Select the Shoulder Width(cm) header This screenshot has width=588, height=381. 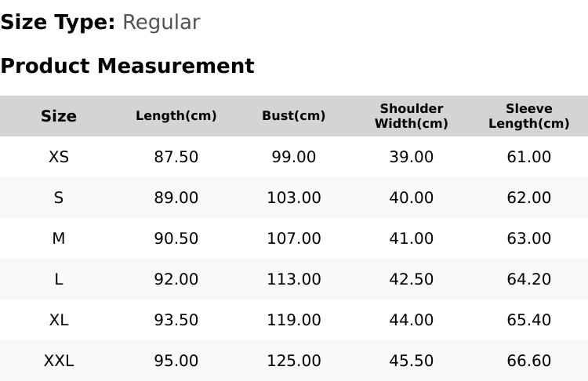pos(412,116)
